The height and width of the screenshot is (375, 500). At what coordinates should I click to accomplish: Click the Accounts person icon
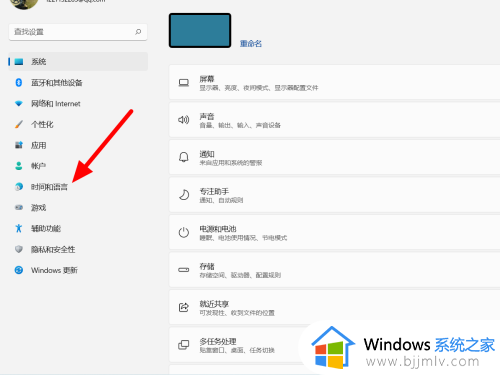point(19,166)
